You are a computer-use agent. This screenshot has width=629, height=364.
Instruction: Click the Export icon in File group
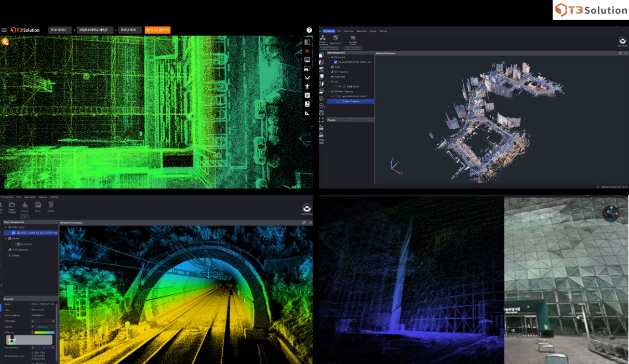(x=24, y=205)
